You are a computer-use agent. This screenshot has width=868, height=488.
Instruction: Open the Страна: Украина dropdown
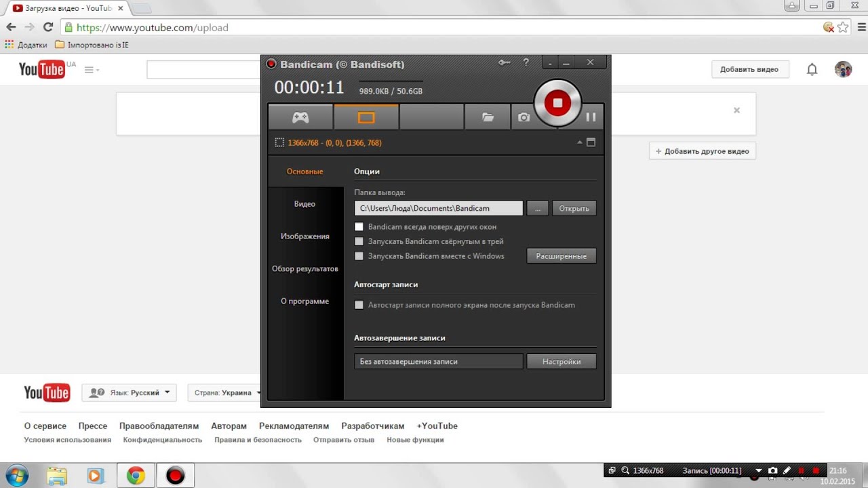pos(223,392)
